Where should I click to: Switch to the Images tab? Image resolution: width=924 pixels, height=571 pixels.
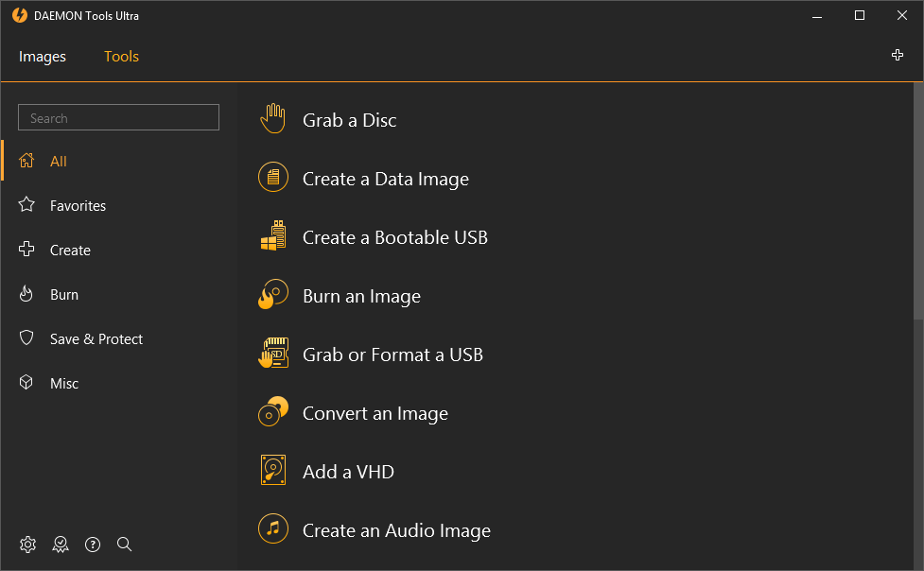tap(43, 57)
